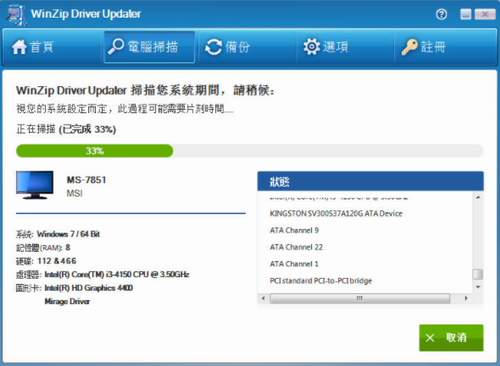Click status list scroll up arrow
The height and width of the screenshot is (366, 500).
[478, 197]
